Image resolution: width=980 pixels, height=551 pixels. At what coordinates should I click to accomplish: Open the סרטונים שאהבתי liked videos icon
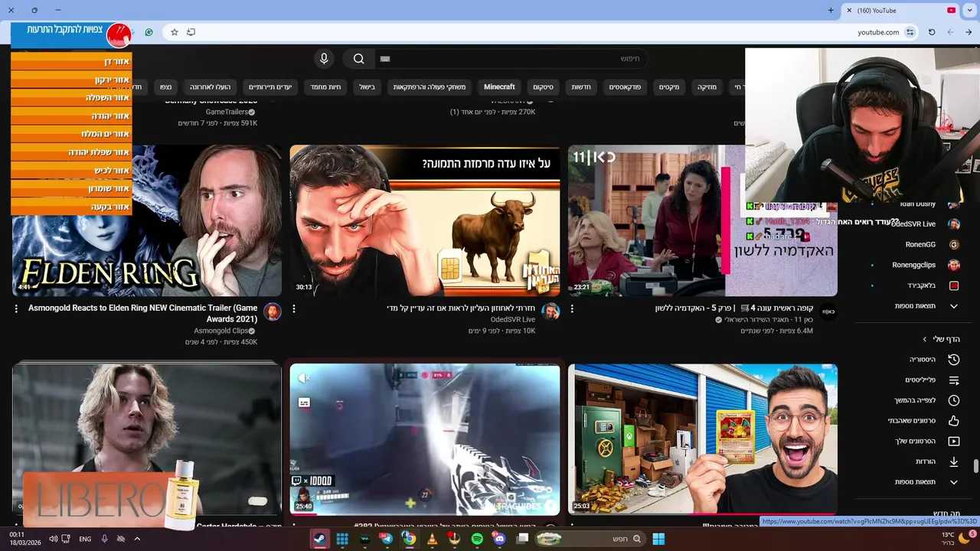(x=954, y=421)
